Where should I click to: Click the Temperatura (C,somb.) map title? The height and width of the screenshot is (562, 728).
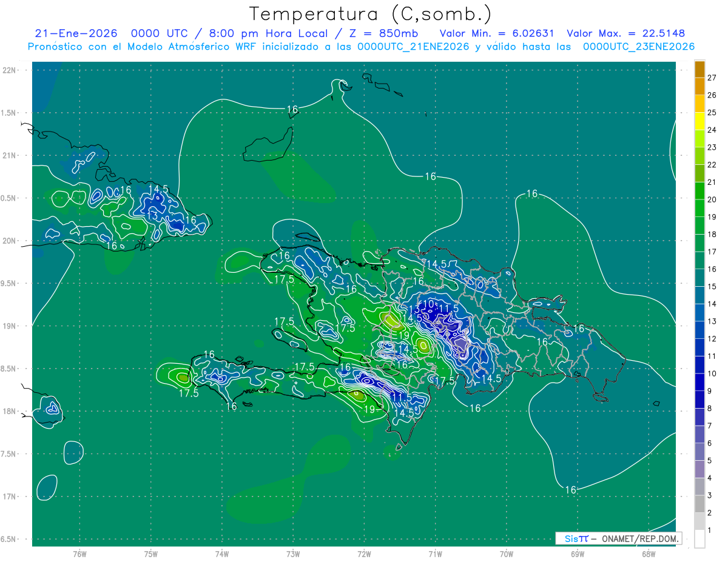370,14
